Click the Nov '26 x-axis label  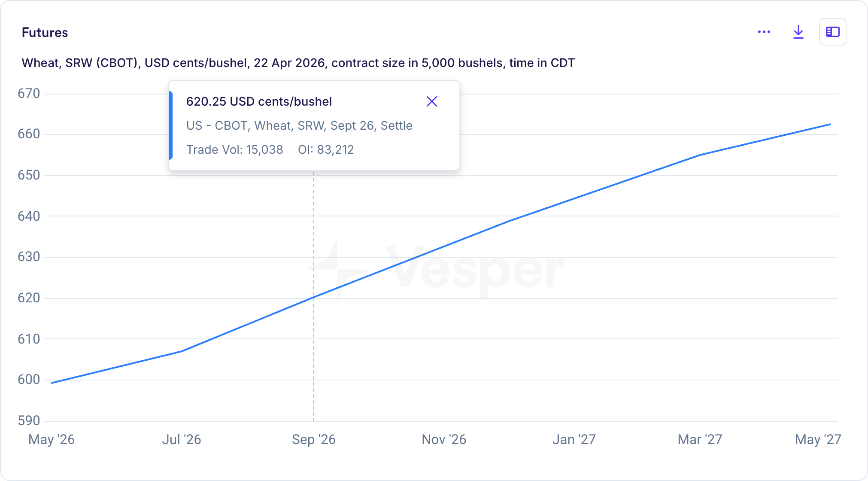[x=444, y=439]
